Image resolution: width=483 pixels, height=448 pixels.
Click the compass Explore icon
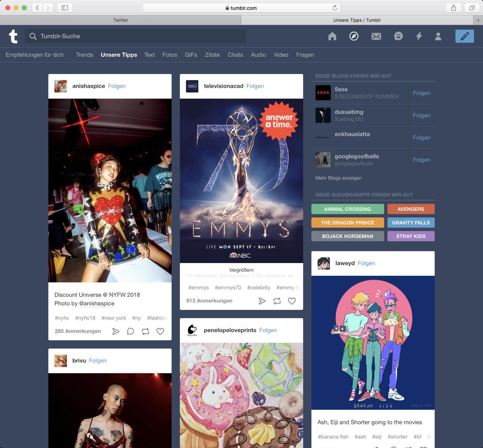point(354,36)
